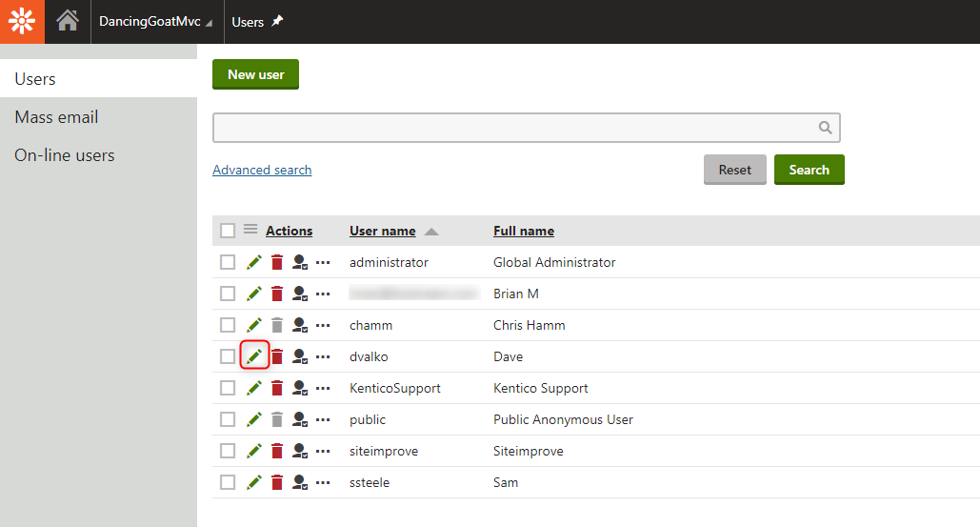Screen dimensions: 980x527
Task: Edit the ssteele user
Action: (x=253, y=482)
